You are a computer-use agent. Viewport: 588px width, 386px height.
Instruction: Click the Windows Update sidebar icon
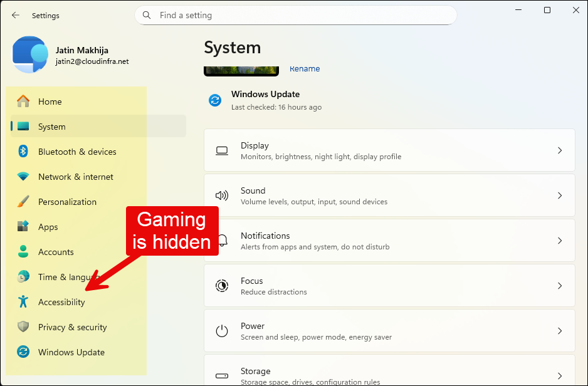point(23,352)
